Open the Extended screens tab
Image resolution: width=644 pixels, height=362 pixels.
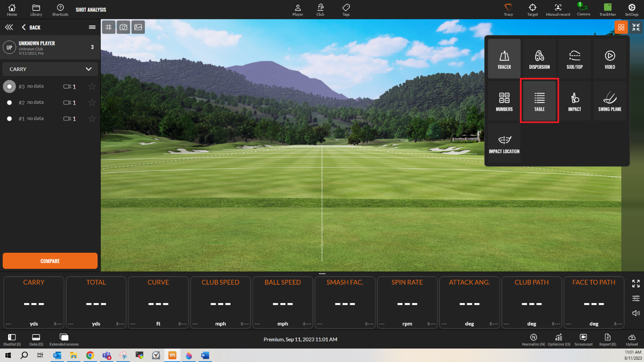click(63, 339)
